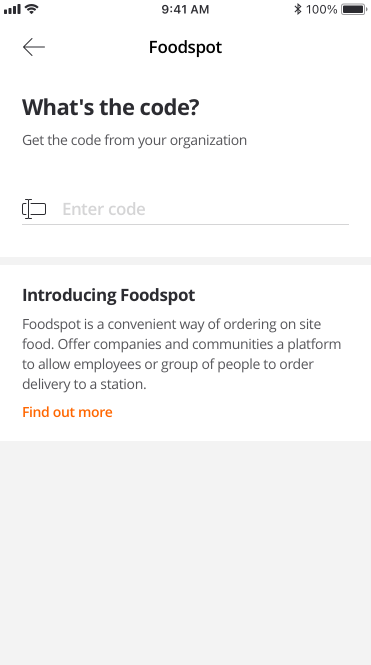This screenshot has width=371, height=665.
Task: Tap the "What's the code?" heading
Action: [x=111, y=107]
